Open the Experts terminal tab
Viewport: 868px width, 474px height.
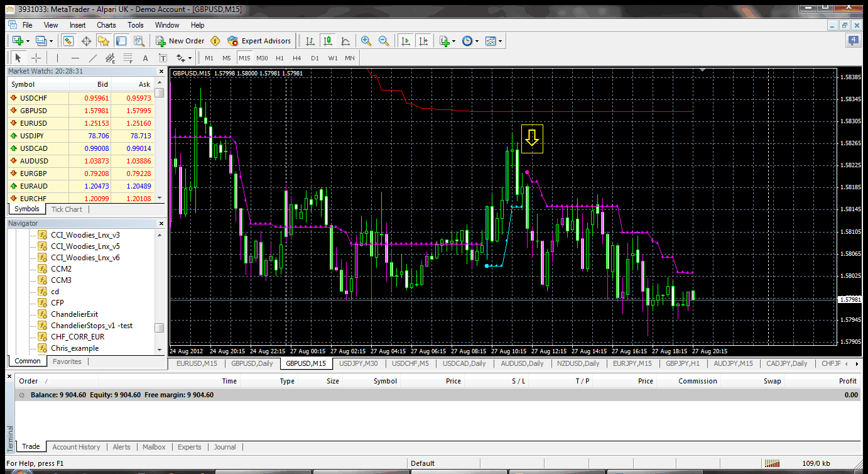[189, 447]
